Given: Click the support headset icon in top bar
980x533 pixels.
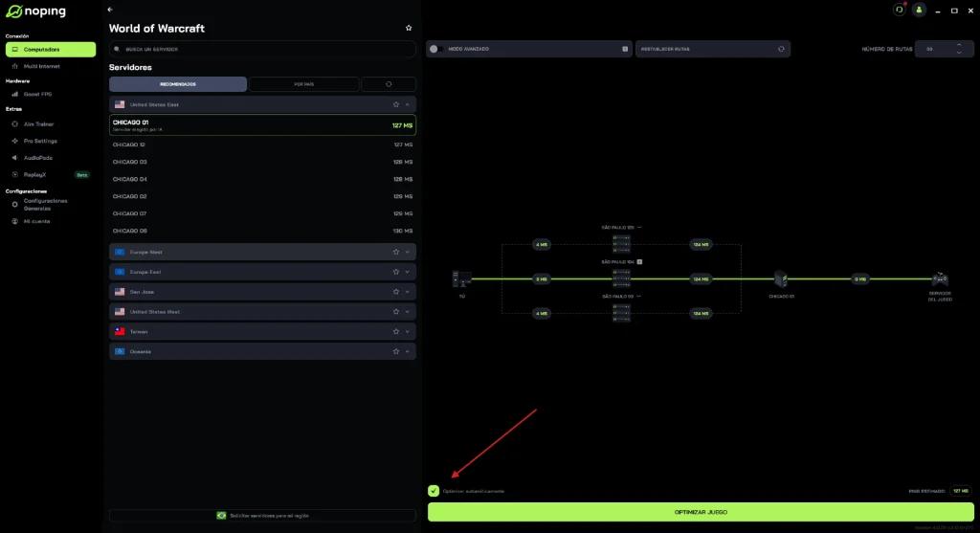Looking at the screenshot, I should pyautogui.click(x=899, y=10).
